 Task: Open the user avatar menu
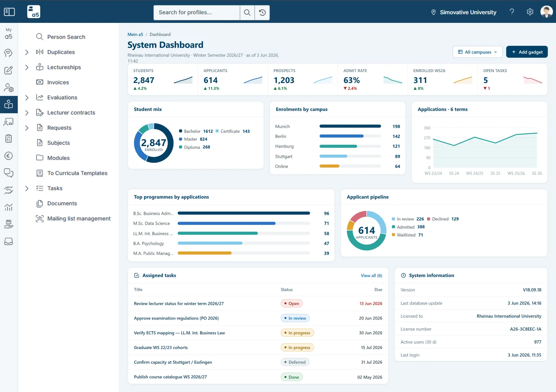tap(546, 12)
